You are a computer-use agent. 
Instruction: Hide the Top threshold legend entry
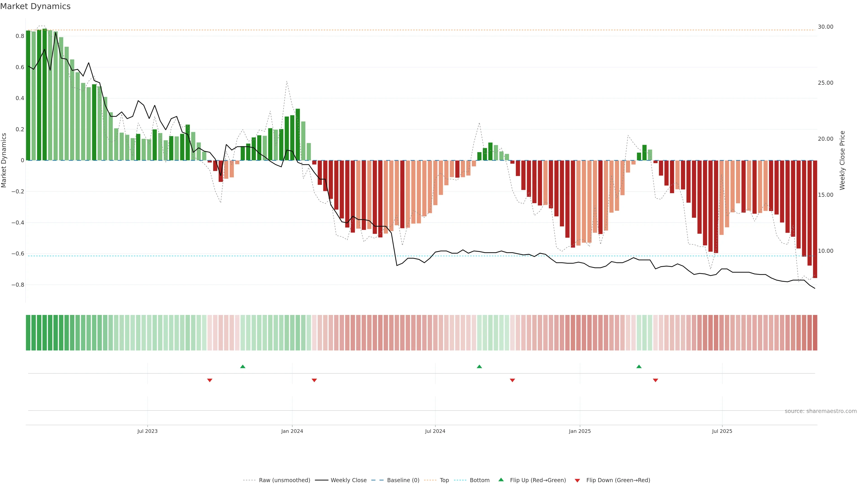[x=444, y=480]
